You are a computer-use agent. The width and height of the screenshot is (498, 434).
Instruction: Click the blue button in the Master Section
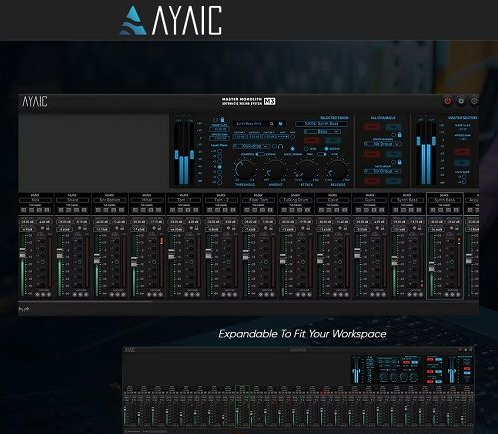click(462, 163)
